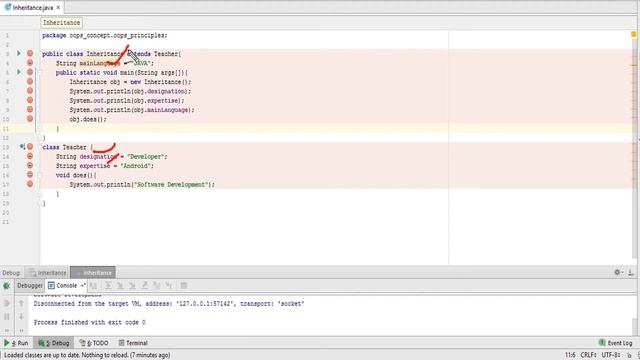Toggle breakpoint on class Teacher line
The height and width of the screenshot is (360, 640).
point(30,147)
